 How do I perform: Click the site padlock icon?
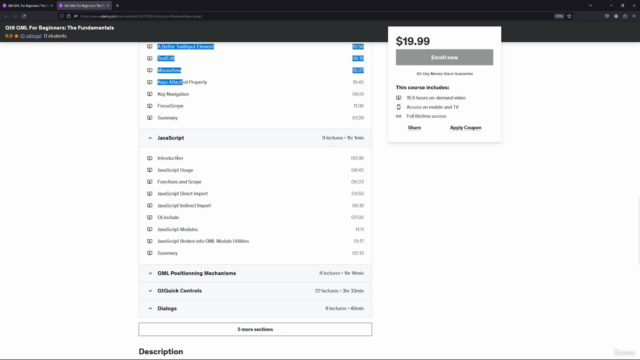pos(69,16)
